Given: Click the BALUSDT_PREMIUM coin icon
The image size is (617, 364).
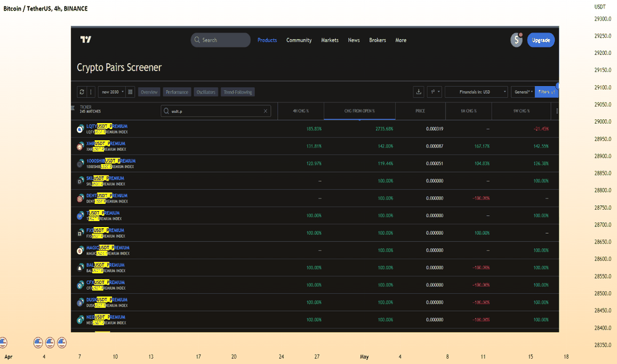Looking at the screenshot, I should click(x=80, y=267).
